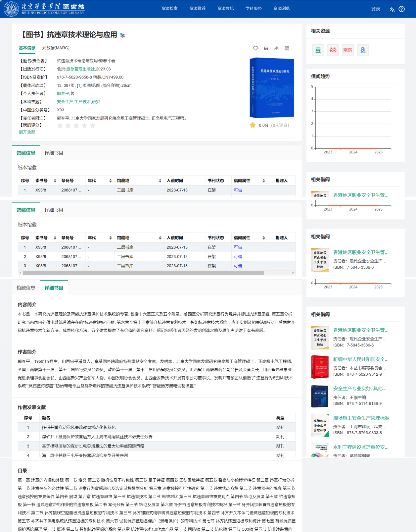The height and width of the screenshot is (532, 416).
Task: Open Douban link icon under 相关资源
Action: coord(318,50)
